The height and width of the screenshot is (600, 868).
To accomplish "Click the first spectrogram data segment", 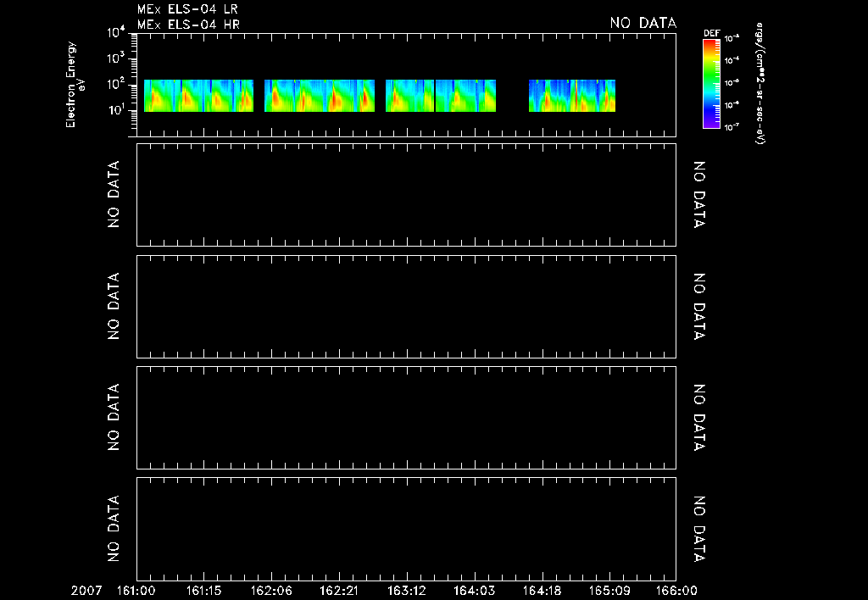I will (198, 96).
